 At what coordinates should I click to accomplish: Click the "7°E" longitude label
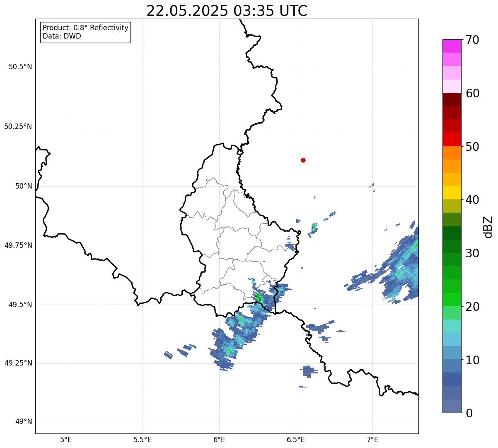372,439
